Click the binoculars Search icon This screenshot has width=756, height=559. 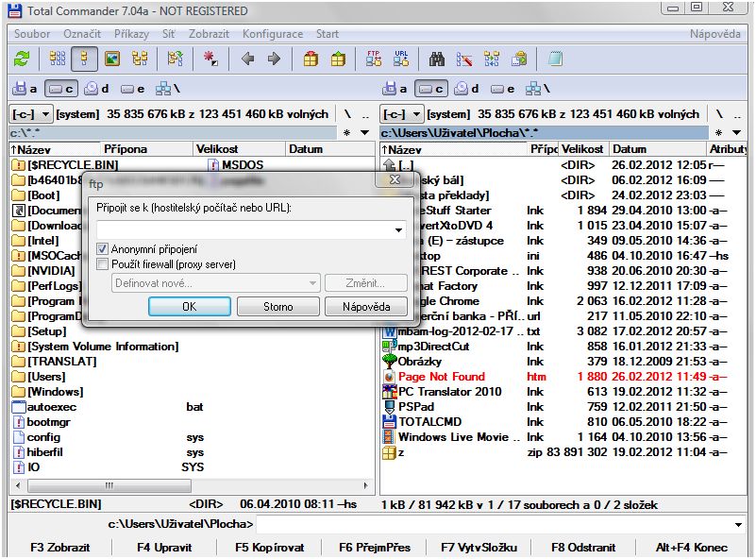coord(437,59)
